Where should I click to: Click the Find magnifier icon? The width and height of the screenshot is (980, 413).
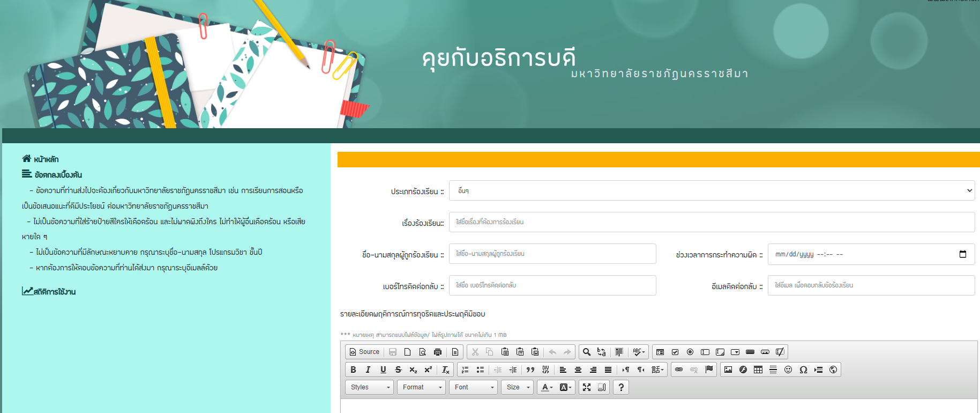point(587,352)
